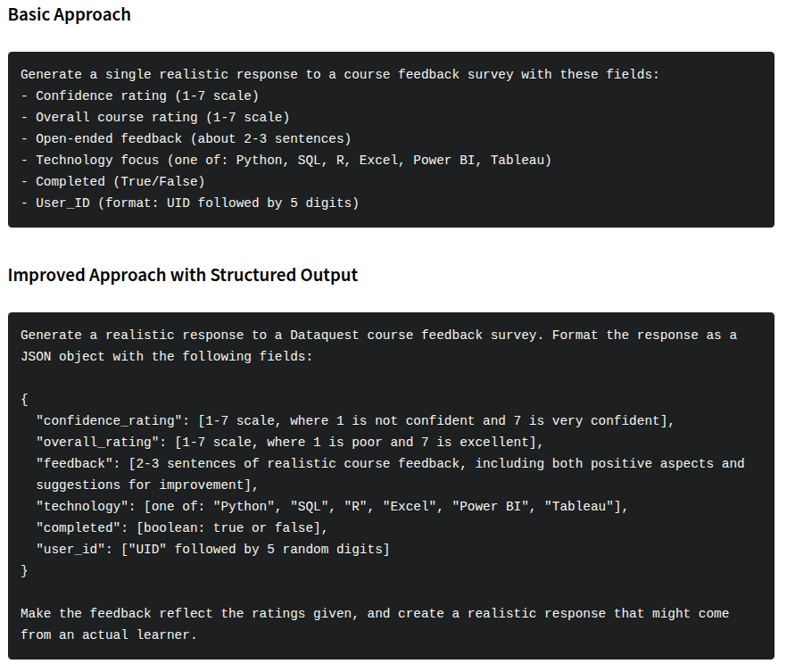This screenshot has height=672, width=787.
Task: Click the Open-ended feedback line
Action: pos(186,138)
